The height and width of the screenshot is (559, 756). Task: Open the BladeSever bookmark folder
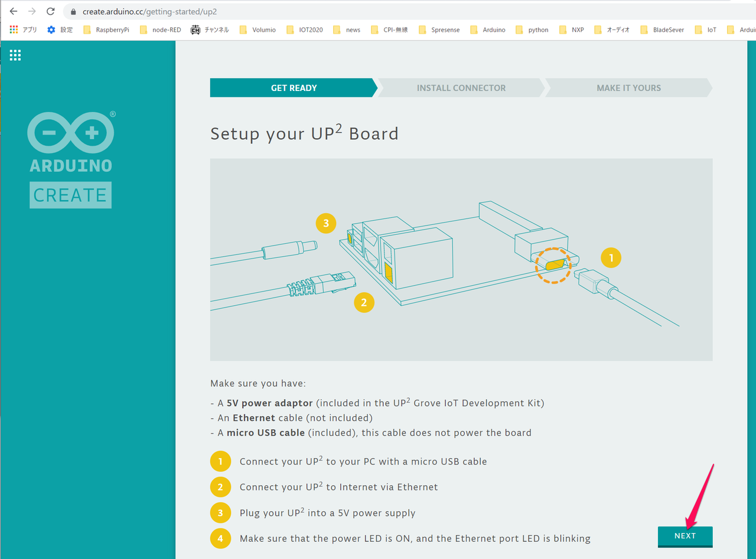662,30
